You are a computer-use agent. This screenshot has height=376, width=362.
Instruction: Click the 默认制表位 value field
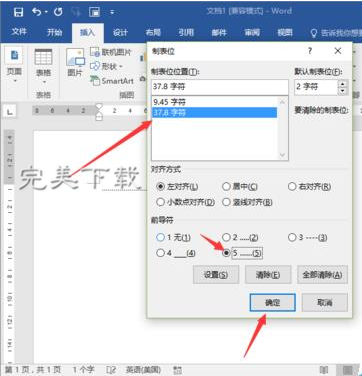(316, 87)
